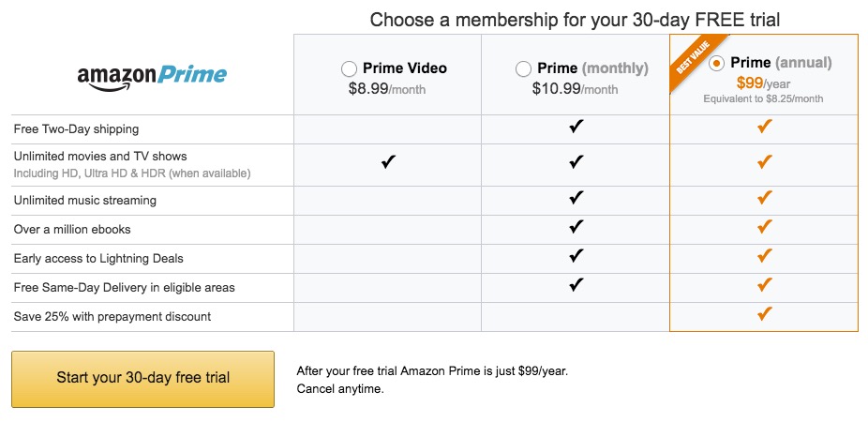
Task: Click monthly checkmark for Lightning Deals access
Action: (576, 256)
